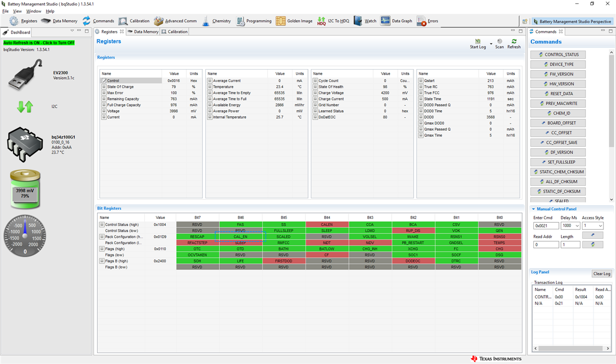Open the Data Graph tool
Image resolution: width=616 pixels, height=364 pixels.
point(396,21)
